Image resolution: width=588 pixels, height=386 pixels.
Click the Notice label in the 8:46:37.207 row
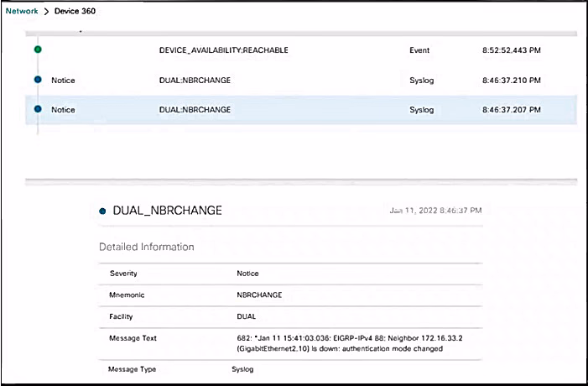[x=63, y=110]
